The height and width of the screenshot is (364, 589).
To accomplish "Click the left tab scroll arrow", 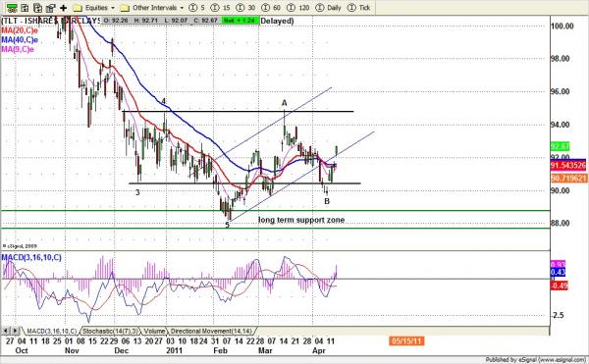I will pyautogui.click(x=6, y=331).
